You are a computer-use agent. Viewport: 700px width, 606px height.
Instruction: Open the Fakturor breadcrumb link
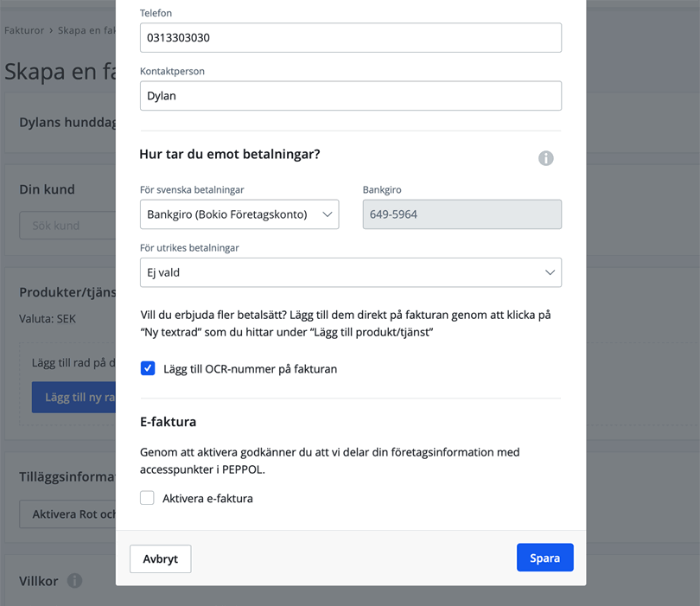click(23, 29)
